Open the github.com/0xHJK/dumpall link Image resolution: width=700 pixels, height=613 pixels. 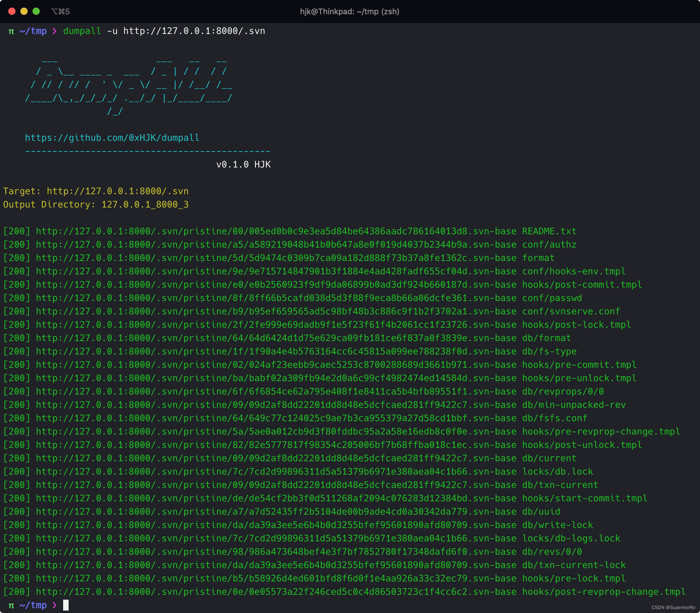[x=112, y=138]
